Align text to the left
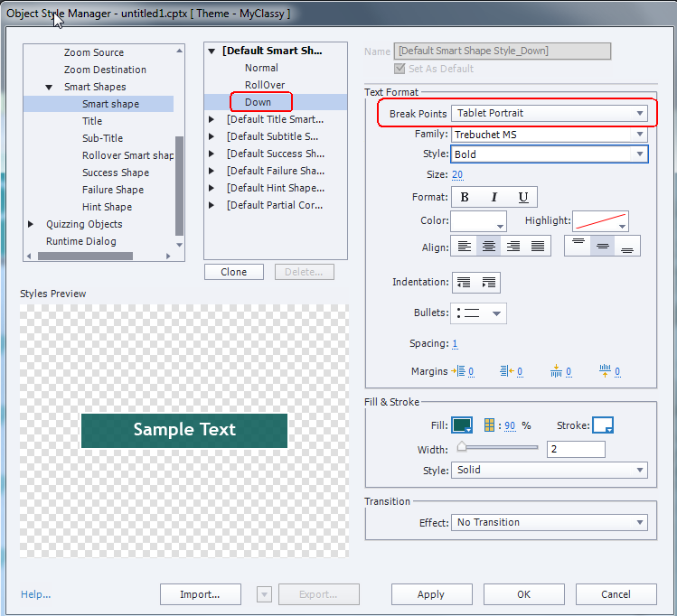 tap(465, 246)
